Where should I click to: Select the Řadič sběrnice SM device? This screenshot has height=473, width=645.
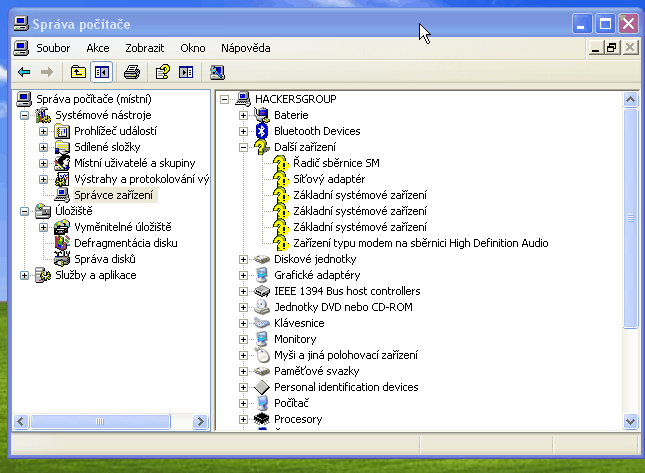click(x=336, y=163)
